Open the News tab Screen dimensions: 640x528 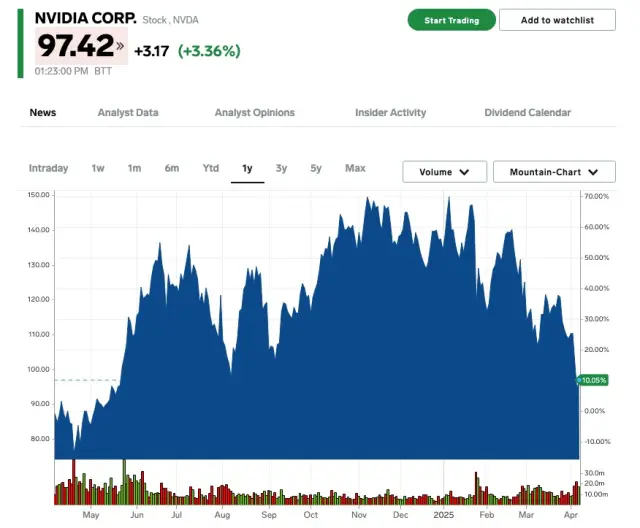pos(43,113)
